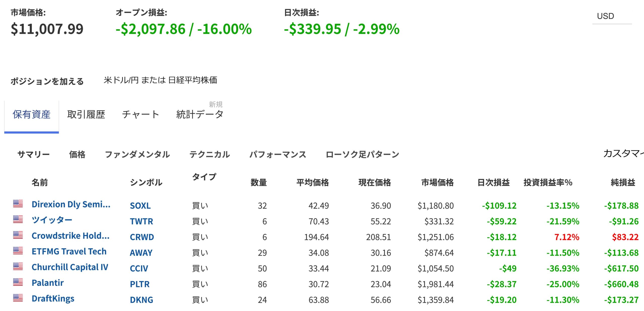Select the 統計データ tab
This screenshot has width=644, height=311.
pyautogui.click(x=200, y=114)
